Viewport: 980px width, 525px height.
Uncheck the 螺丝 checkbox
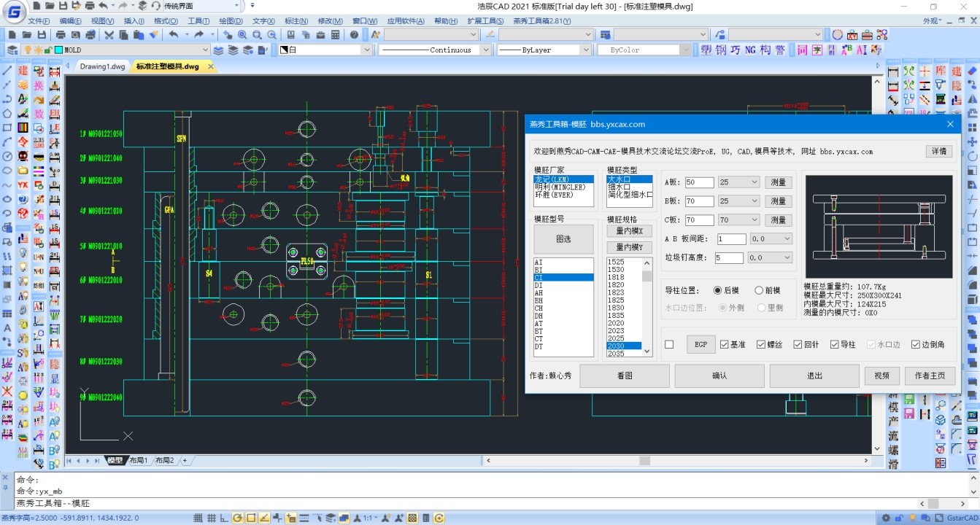pyautogui.click(x=761, y=344)
